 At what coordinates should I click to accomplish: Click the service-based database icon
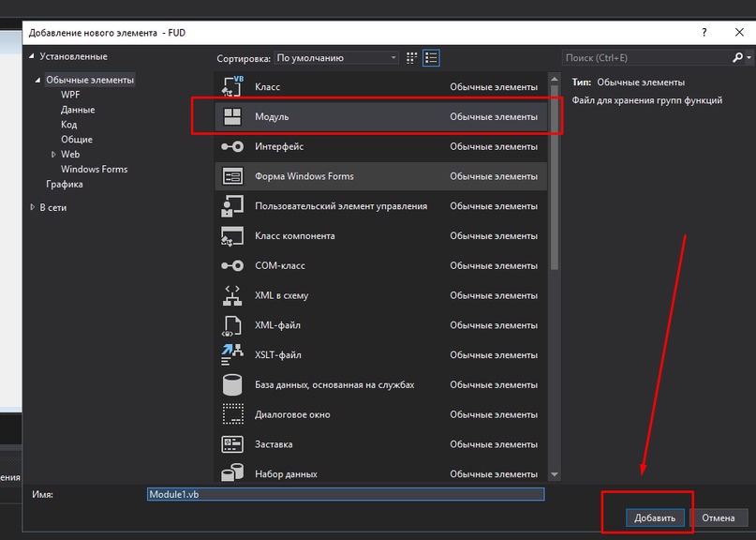click(231, 385)
